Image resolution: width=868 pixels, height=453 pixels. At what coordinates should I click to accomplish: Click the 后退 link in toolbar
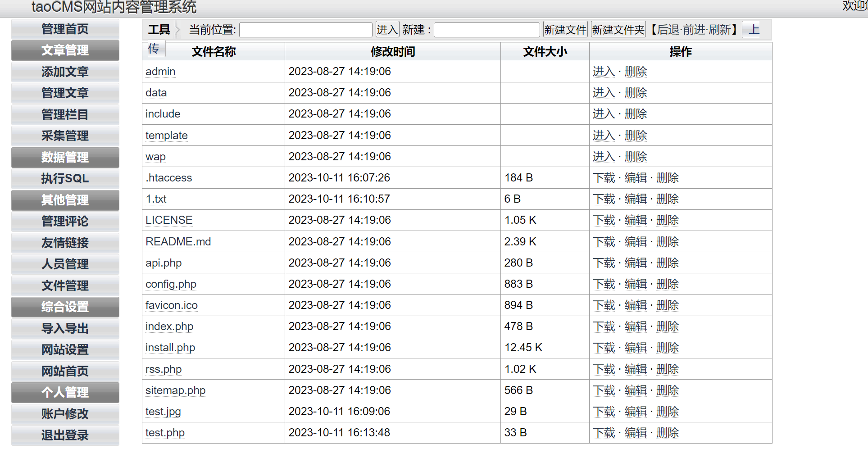coord(669,30)
